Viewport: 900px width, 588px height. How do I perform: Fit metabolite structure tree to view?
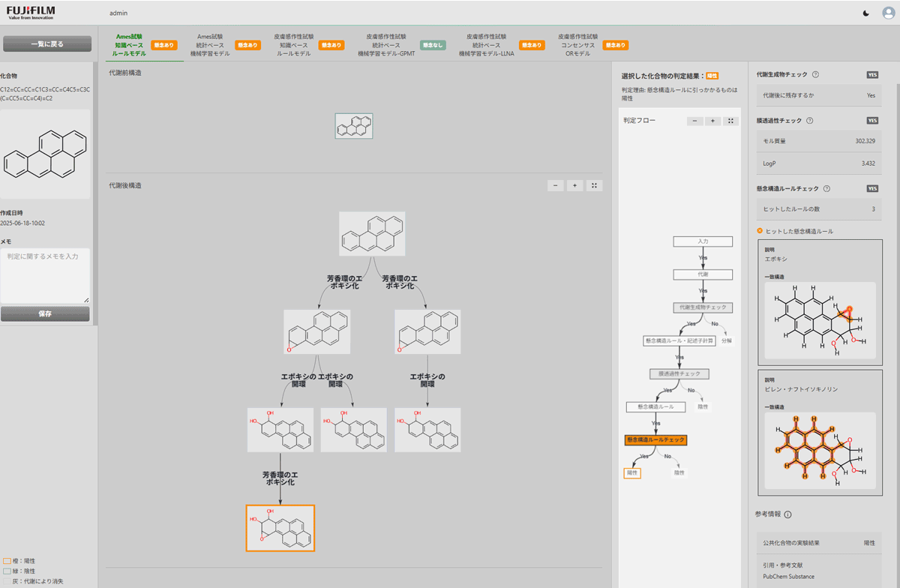(x=594, y=186)
